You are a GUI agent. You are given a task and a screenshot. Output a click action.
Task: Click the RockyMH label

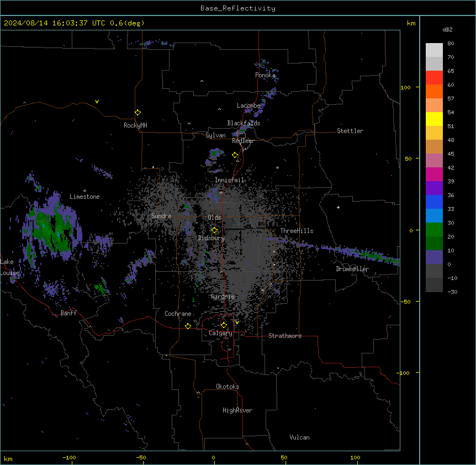pos(135,125)
